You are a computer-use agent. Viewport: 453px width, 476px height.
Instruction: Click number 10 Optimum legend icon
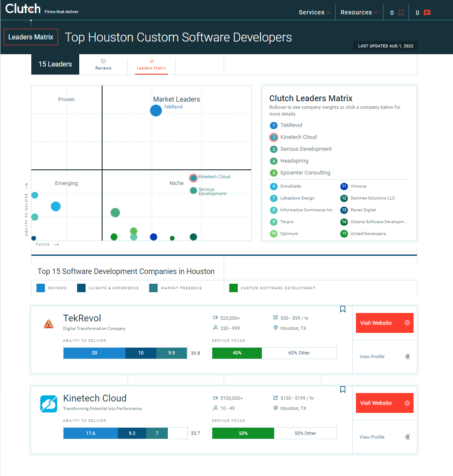tap(274, 234)
